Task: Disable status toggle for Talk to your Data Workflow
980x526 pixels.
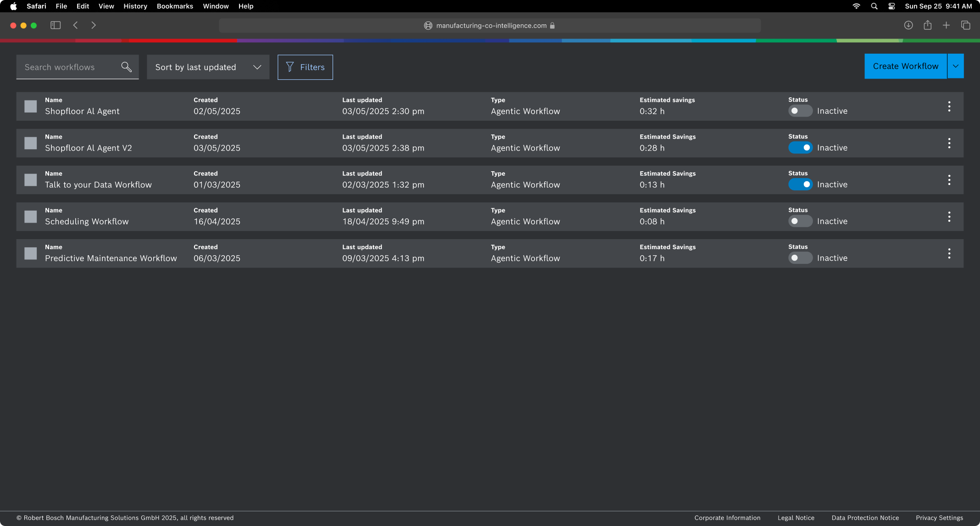Action: pos(800,185)
